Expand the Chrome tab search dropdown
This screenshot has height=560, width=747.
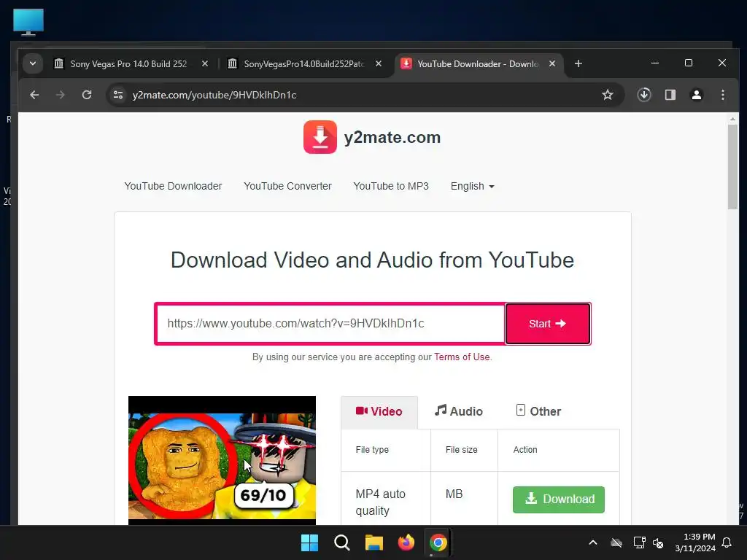tap(33, 63)
